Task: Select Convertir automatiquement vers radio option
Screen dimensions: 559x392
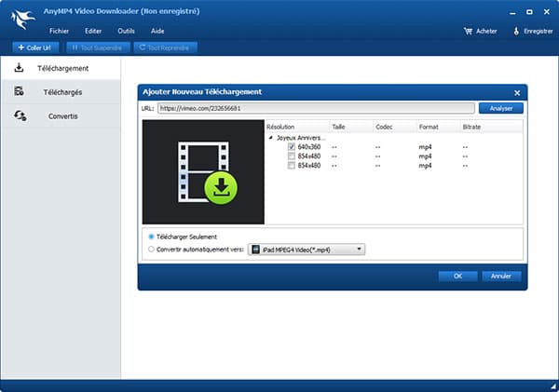Action: pos(152,249)
